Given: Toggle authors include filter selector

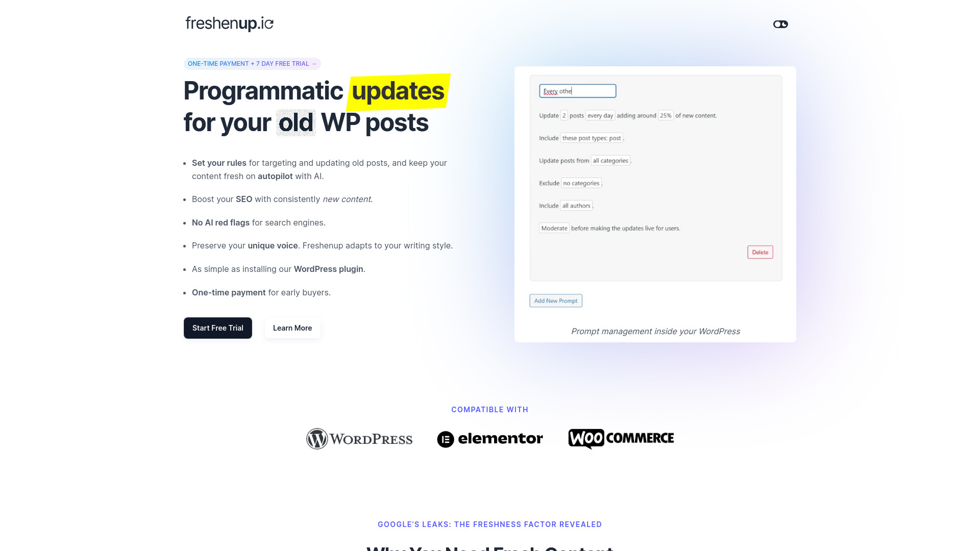Looking at the screenshot, I should 575,205.
